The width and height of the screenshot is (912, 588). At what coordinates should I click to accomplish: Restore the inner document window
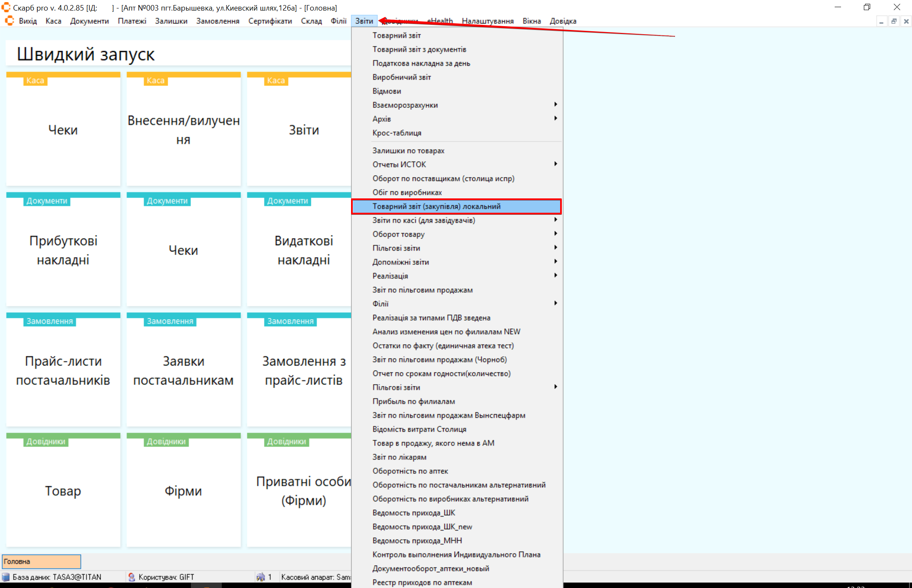tap(894, 21)
